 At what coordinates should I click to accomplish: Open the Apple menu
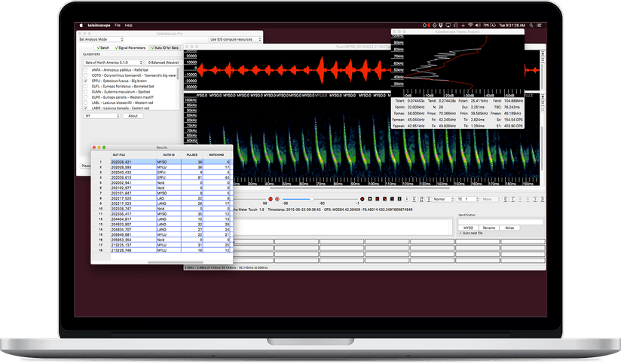coord(81,26)
